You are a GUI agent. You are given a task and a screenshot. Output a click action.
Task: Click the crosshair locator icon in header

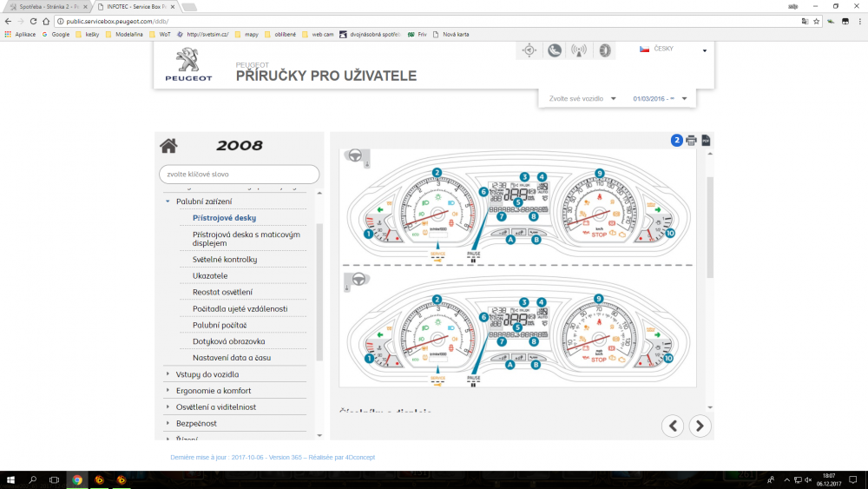[529, 50]
